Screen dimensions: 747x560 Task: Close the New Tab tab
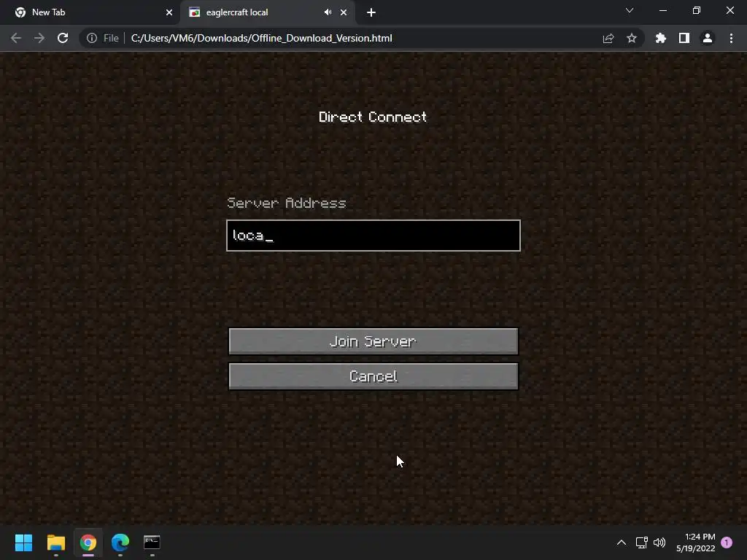point(169,12)
